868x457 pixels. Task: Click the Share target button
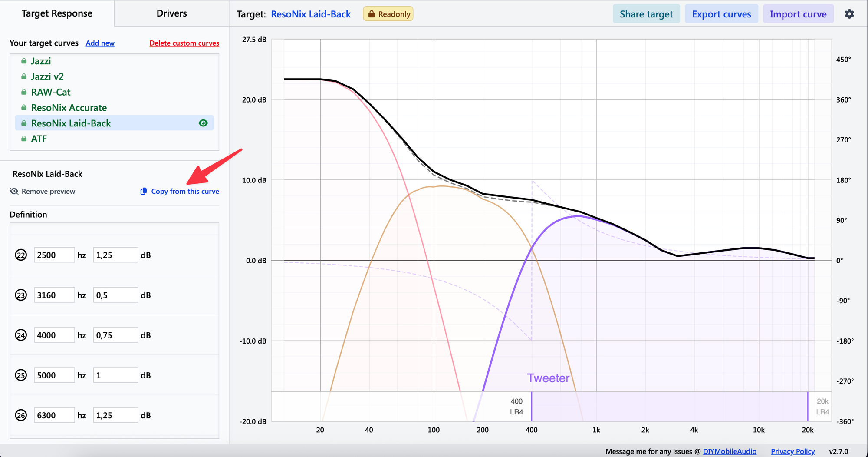[646, 14]
